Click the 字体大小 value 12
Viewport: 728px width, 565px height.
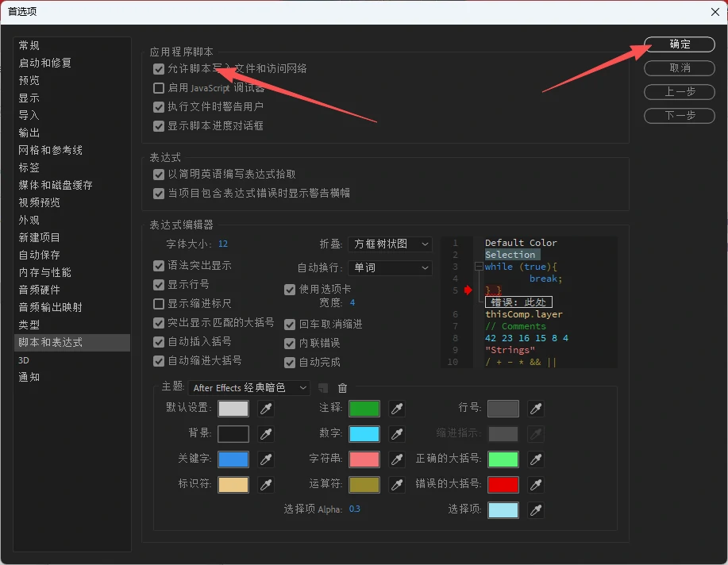point(223,244)
